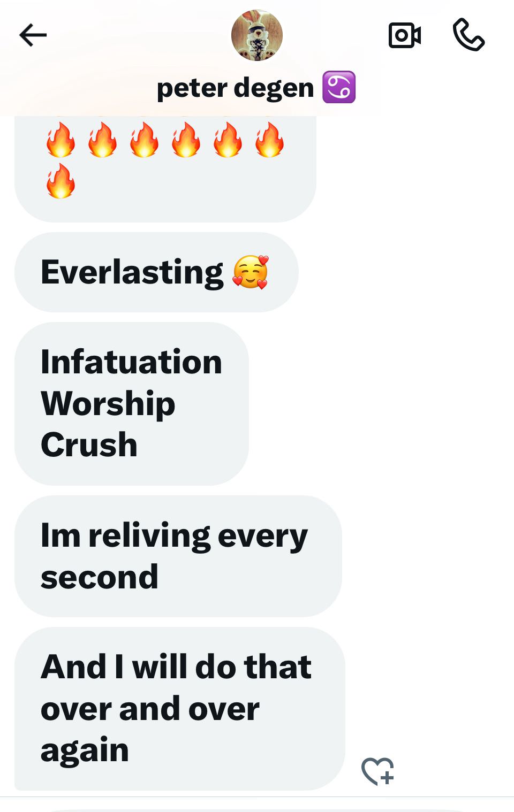Start a video call

pyautogui.click(x=404, y=35)
